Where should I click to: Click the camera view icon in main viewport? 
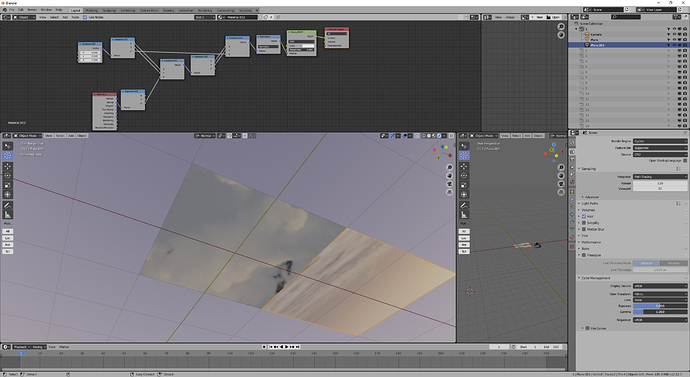(449, 184)
